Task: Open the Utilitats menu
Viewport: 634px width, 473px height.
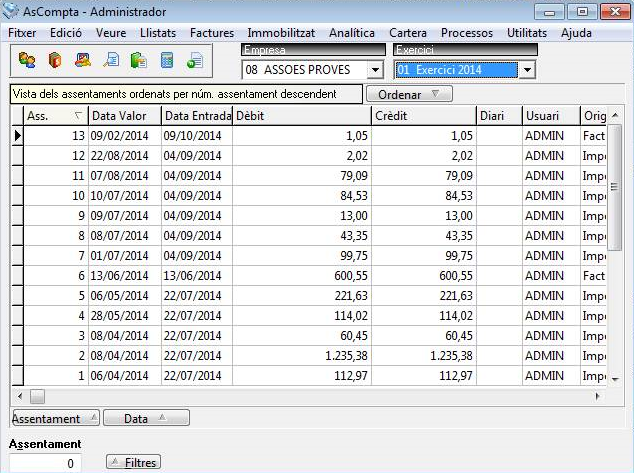Action: pos(527,33)
